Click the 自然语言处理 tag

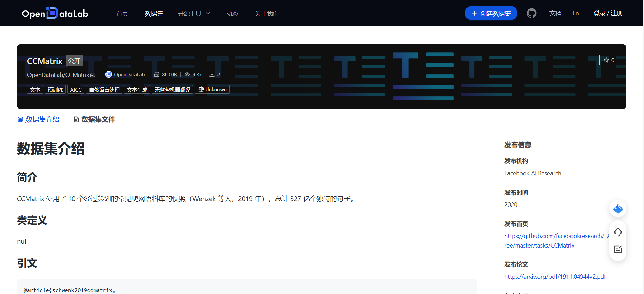tap(104, 90)
